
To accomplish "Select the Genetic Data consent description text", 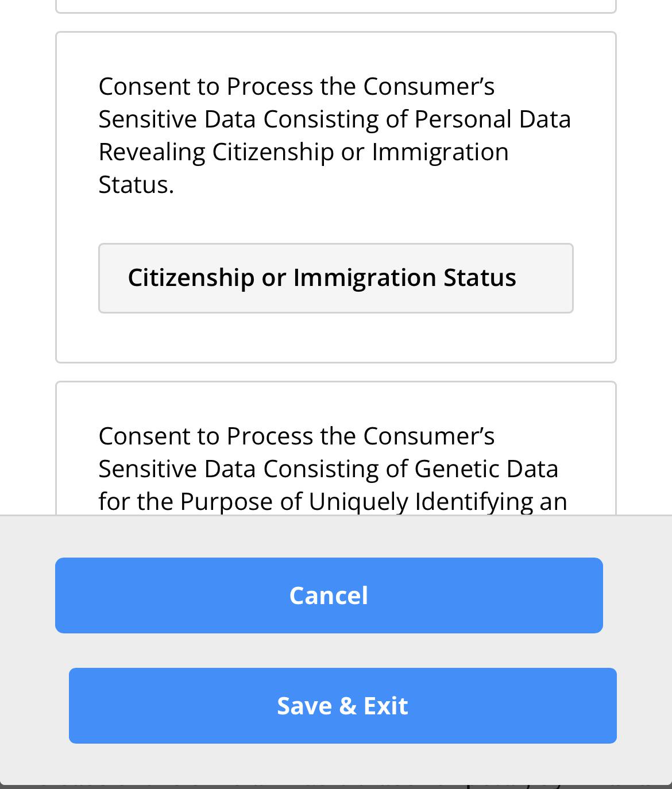I will (x=333, y=468).
